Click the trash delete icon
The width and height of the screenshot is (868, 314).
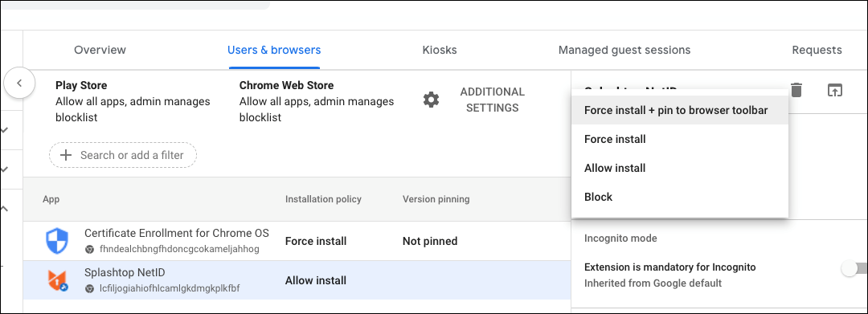(x=796, y=90)
